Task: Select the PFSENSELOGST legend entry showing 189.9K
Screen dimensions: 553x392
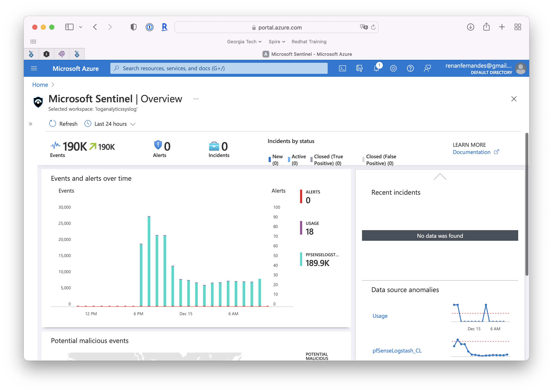Action: click(319, 259)
